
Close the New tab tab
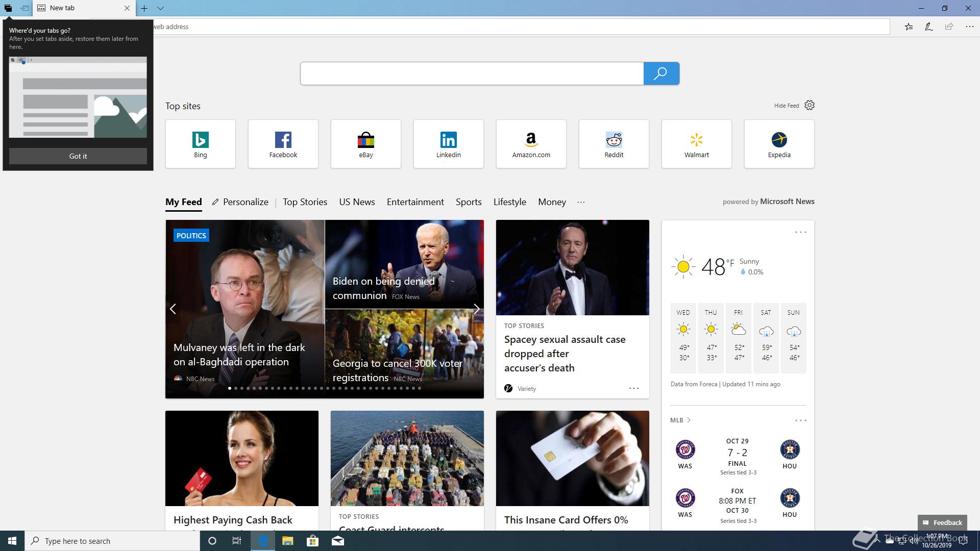point(127,8)
